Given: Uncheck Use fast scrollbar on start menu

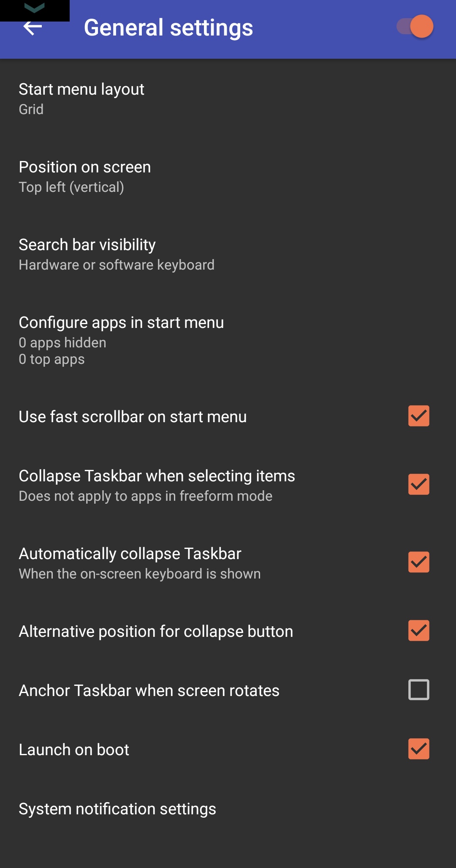Looking at the screenshot, I should (x=418, y=416).
